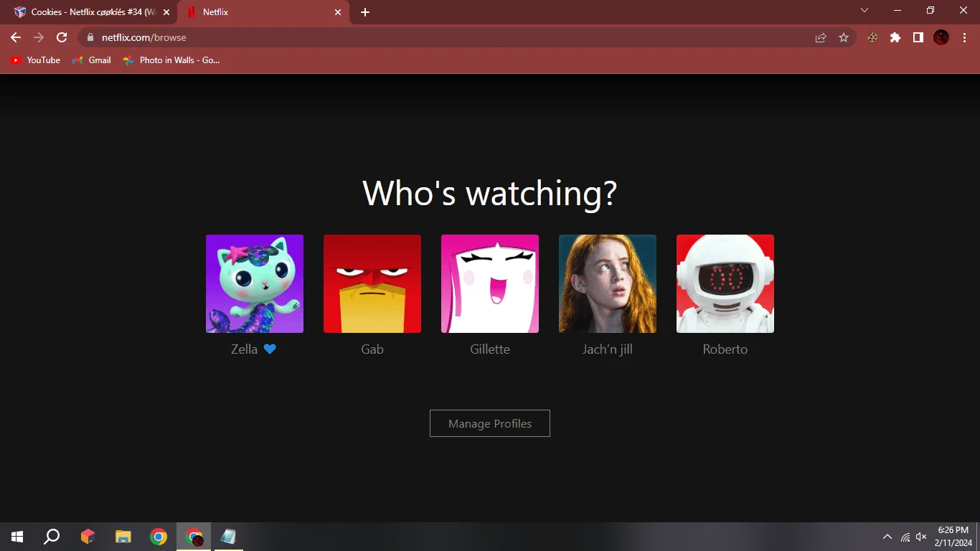Viewport: 980px width, 551px height.
Task: View site information lock icon
Action: (90, 37)
